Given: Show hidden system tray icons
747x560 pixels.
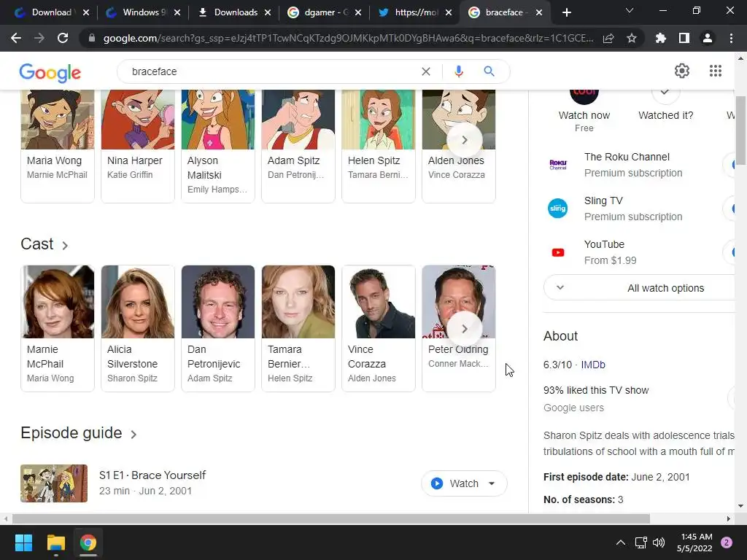Looking at the screenshot, I should tap(621, 542).
